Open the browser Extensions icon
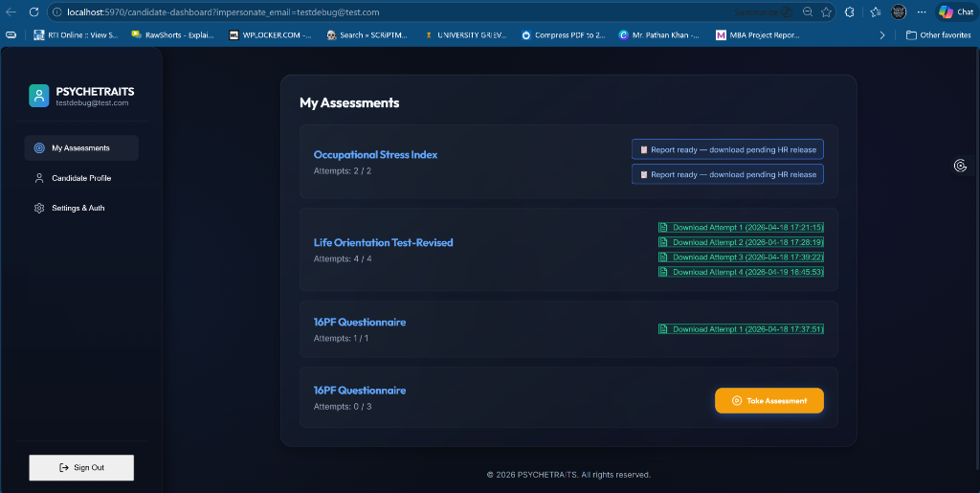 point(850,11)
